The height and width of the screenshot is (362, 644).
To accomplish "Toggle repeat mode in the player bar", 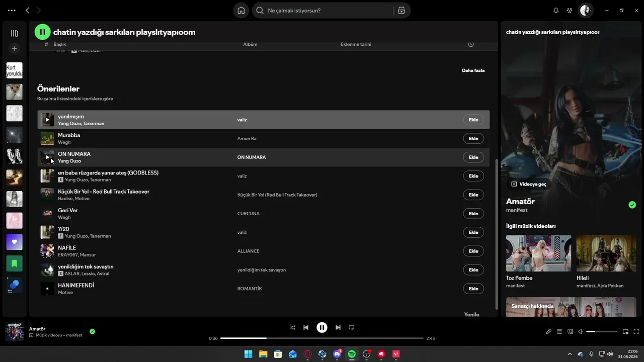I will click(352, 327).
